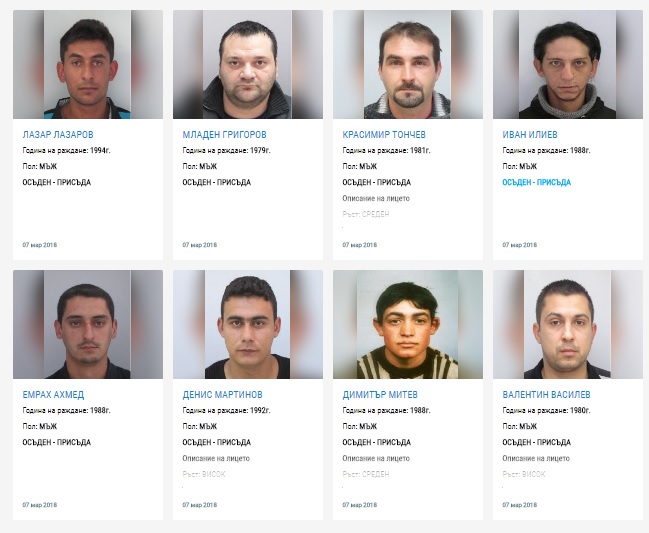Open the ЛАЗАР ЛАЗАРОВ name link
Image resolution: width=649 pixels, height=533 pixels.
pos(58,134)
